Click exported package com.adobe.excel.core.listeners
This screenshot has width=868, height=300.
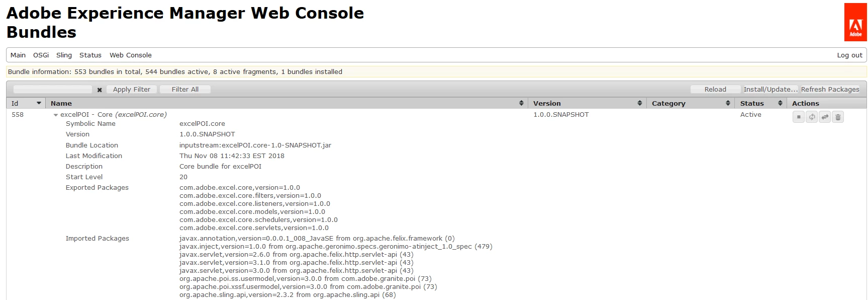click(255, 204)
